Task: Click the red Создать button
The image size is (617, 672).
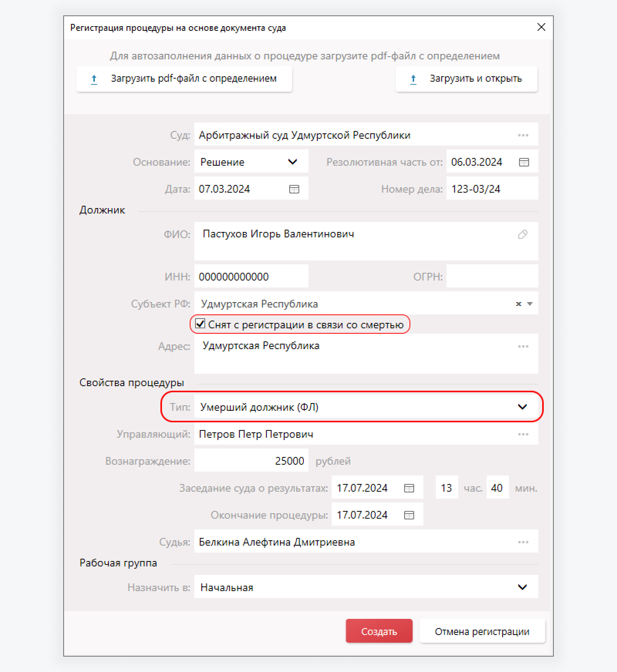Action: pyautogui.click(x=379, y=631)
